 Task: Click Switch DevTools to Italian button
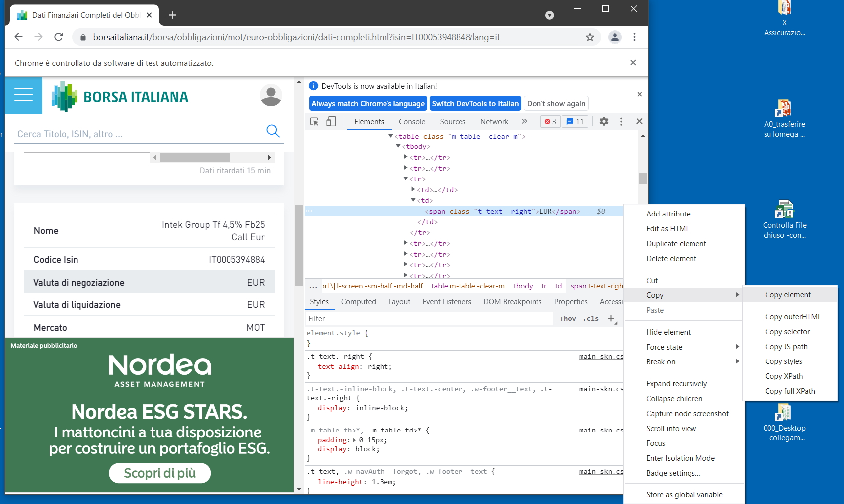[475, 104]
